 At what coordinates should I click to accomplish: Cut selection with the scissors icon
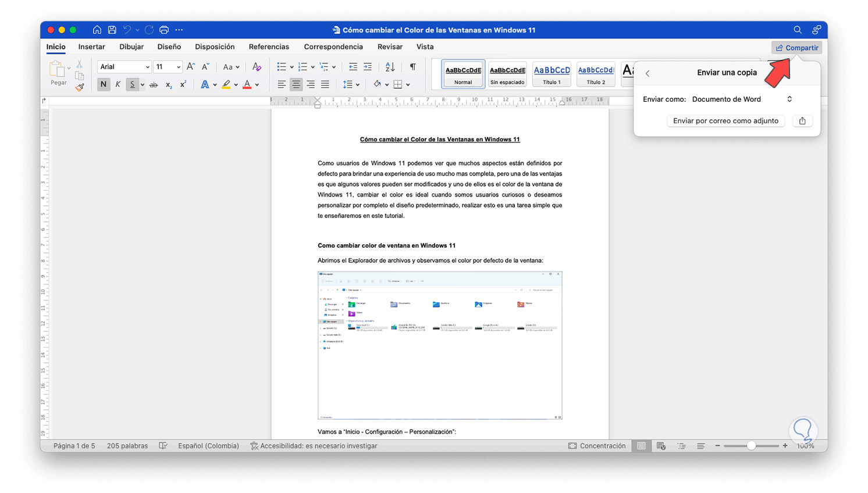tap(80, 64)
